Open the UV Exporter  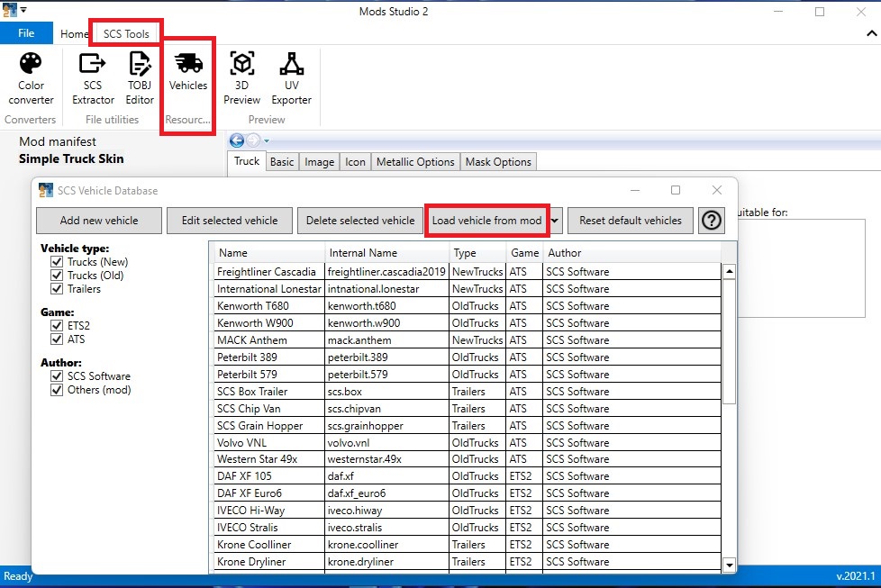tap(291, 78)
